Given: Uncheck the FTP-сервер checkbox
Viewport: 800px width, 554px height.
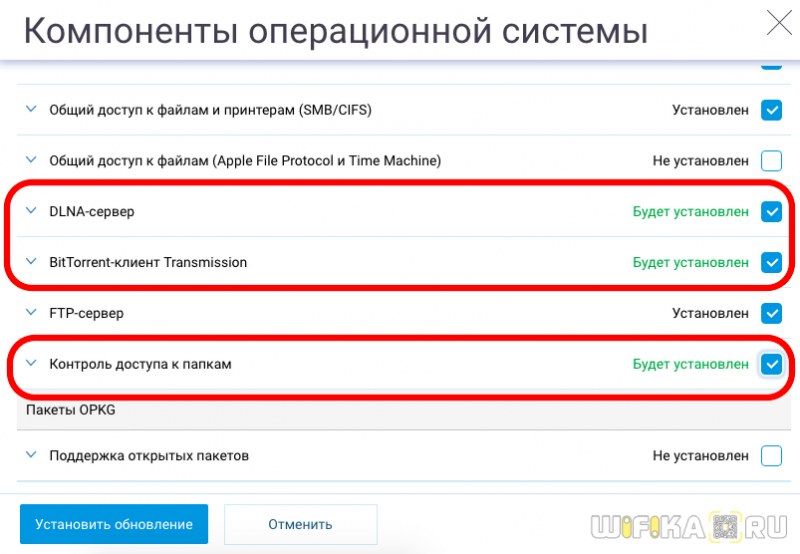Looking at the screenshot, I should pyautogui.click(x=771, y=313).
